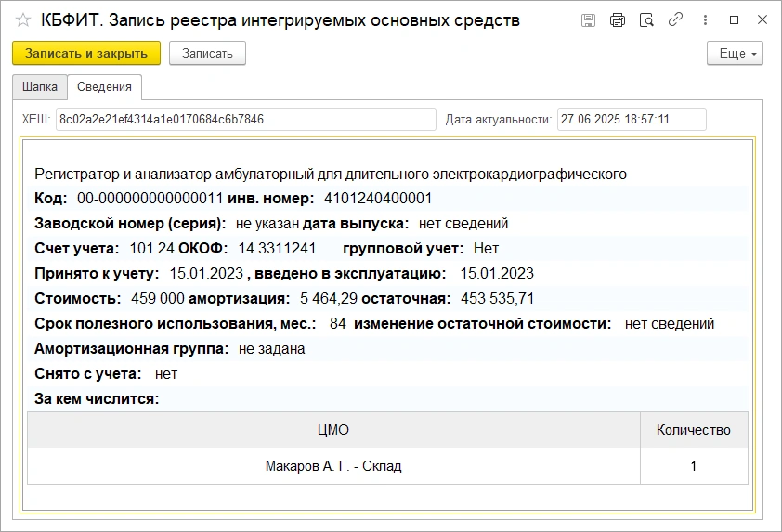Viewport: 782px width, 532px height.
Task: Click the 'групповой учет' value Нет
Action: (487, 248)
